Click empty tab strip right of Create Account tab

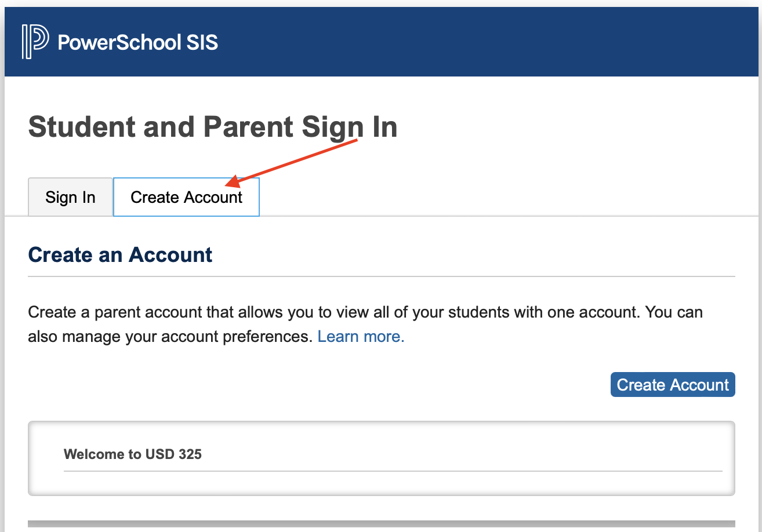click(509, 197)
